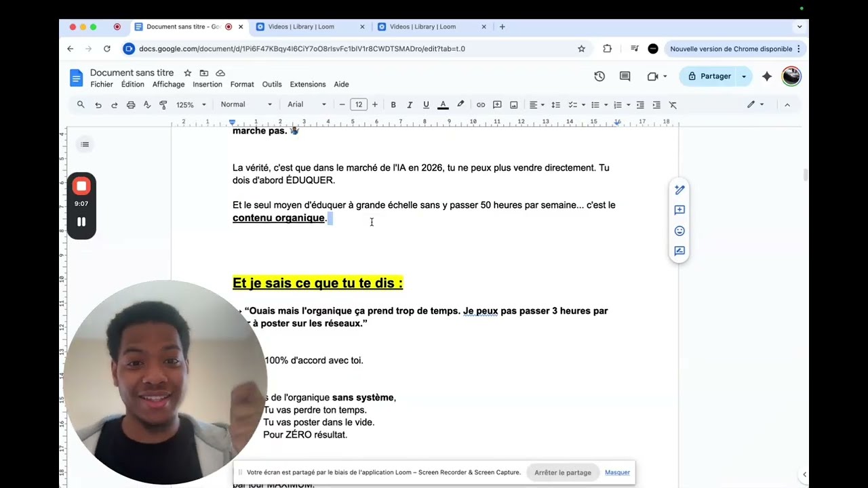Viewport: 868px width, 488px height.
Task: Pause the Loom recording
Action: tap(81, 222)
